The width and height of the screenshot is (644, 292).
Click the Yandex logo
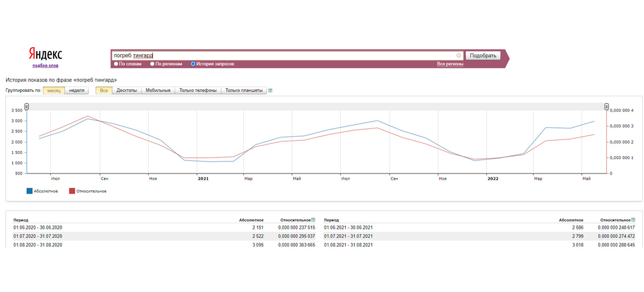click(45, 54)
